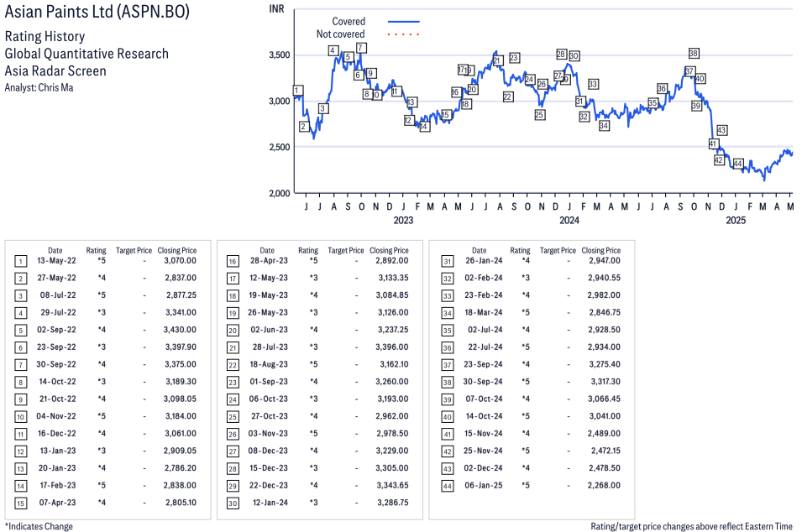The height and width of the screenshot is (532, 802).
Task: Click the boxed number 38 in the table
Action: pos(447,383)
